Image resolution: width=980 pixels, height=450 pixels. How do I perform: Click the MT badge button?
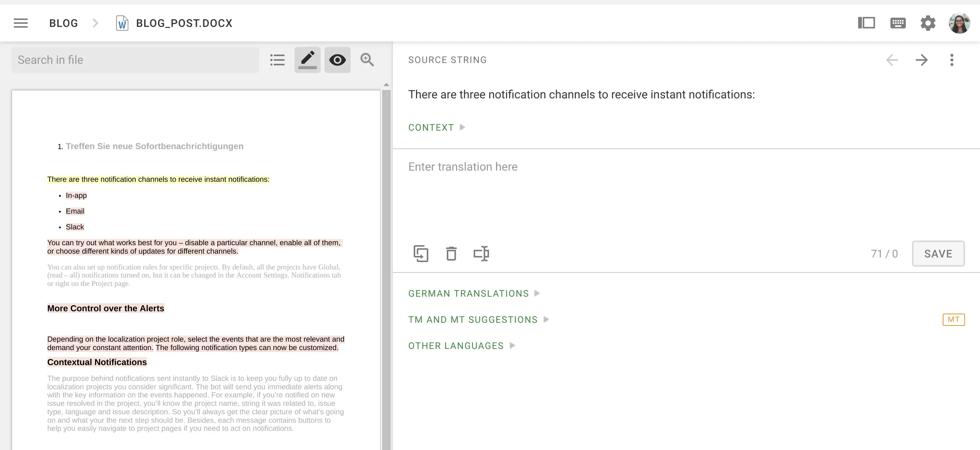pyautogui.click(x=953, y=320)
